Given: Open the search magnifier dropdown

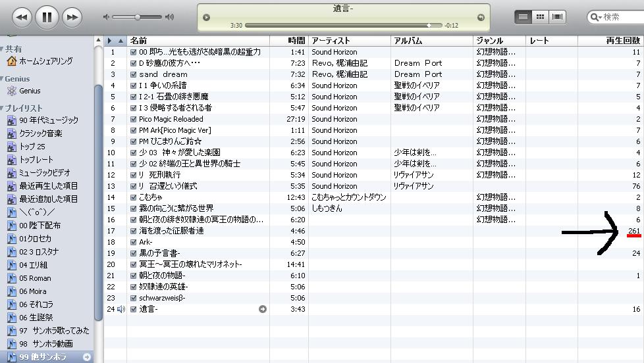Looking at the screenshot, I should (595, 17).
